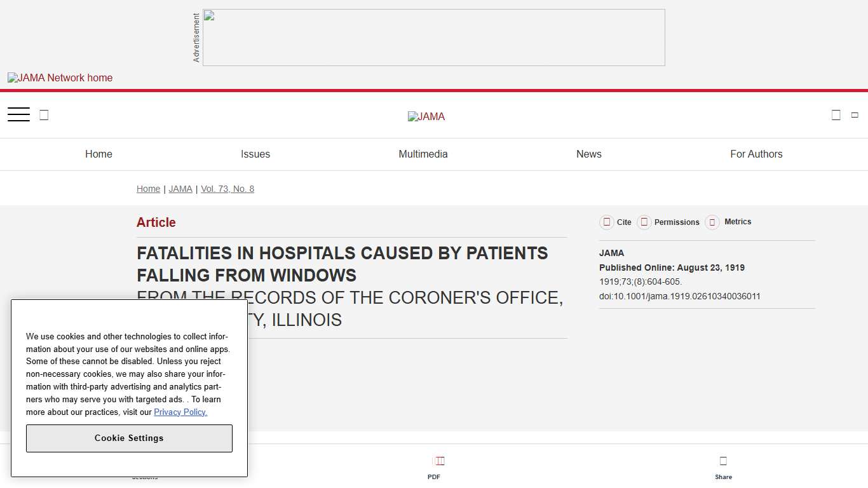Open Vol. 73, No. 8 issue link
This screenshot has height=488, width=868.
227,189
